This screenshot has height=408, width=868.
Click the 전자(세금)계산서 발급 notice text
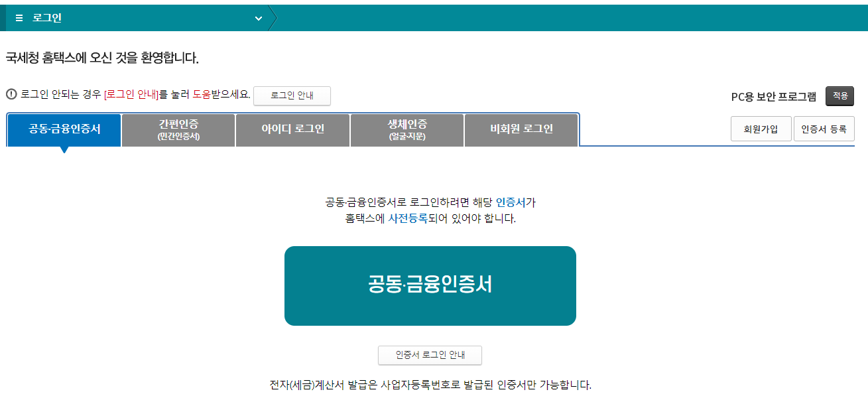(430, 385)
